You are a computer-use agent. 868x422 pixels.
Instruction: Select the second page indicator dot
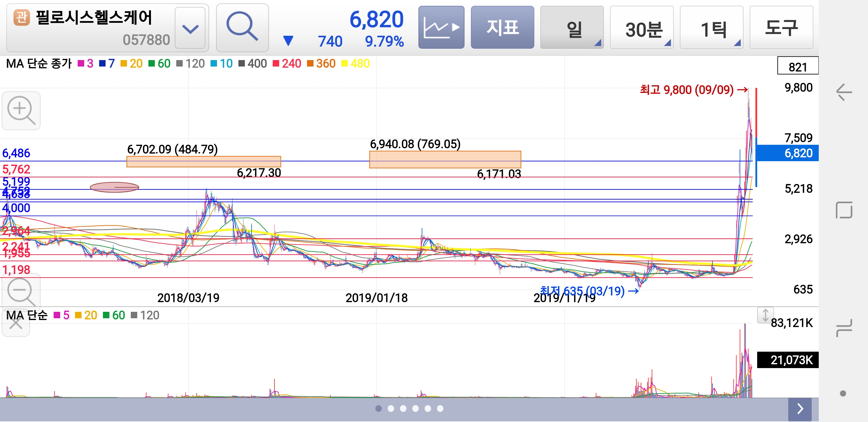point(391,409)
